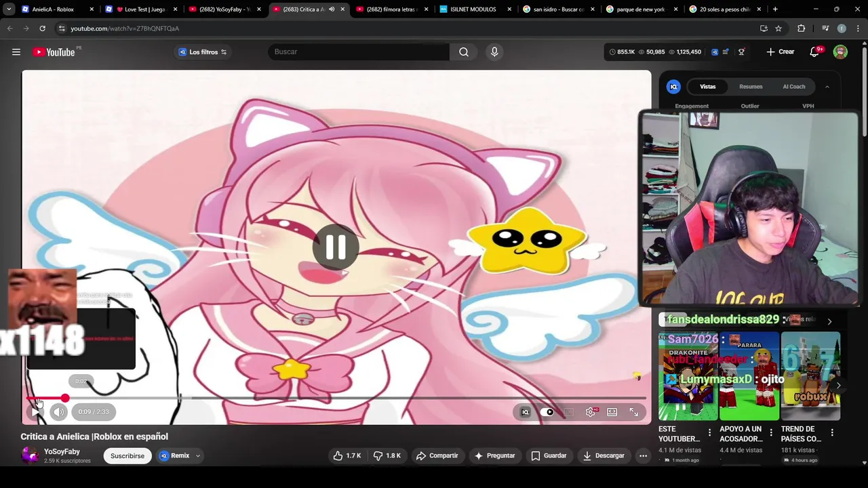The image size is (868, 488).
Task: Select the AI Coach tab
Action: [794, 87]
